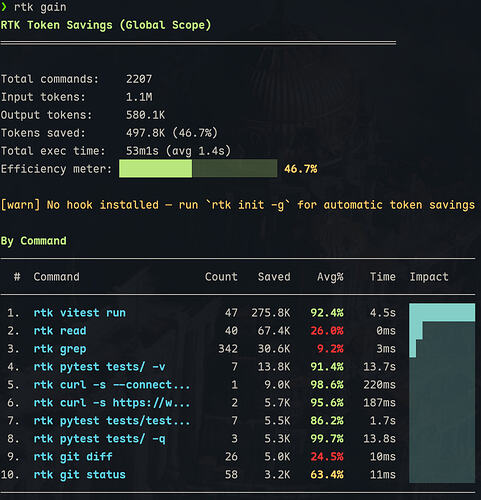Click the Input tokens value 1.1M
The image size is (481, 500).
(x=139, y=97)
